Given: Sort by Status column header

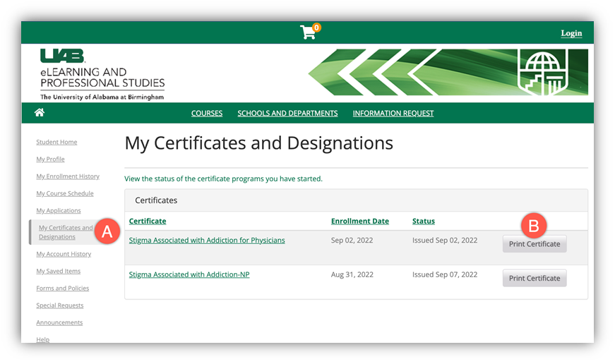Looking at the screenshot, I should [x=424, y=222].
